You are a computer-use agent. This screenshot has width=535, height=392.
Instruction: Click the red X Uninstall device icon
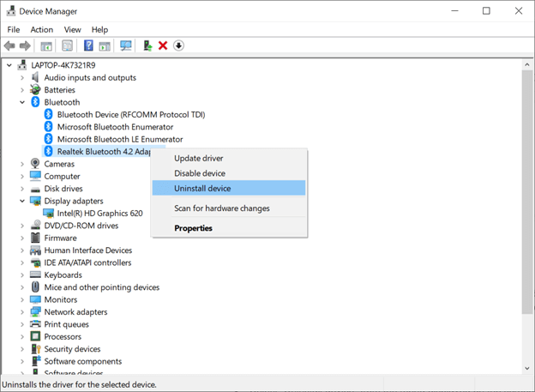pos(163,45)
